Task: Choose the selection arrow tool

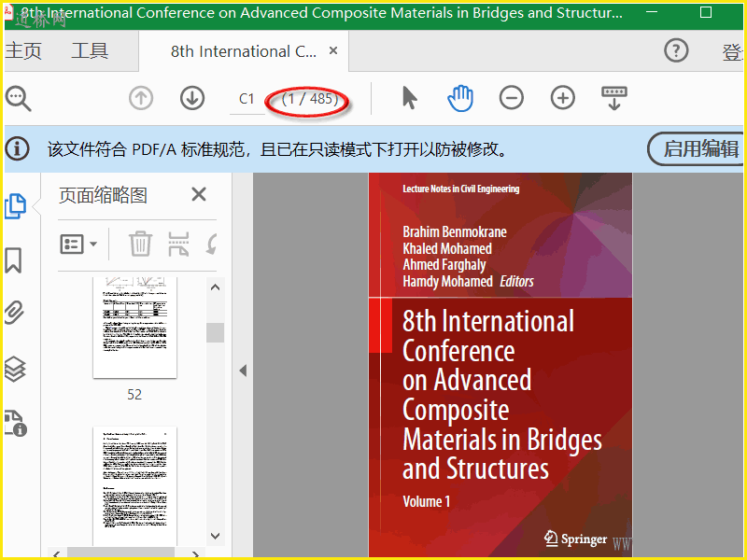Action: tap(409, 98)
